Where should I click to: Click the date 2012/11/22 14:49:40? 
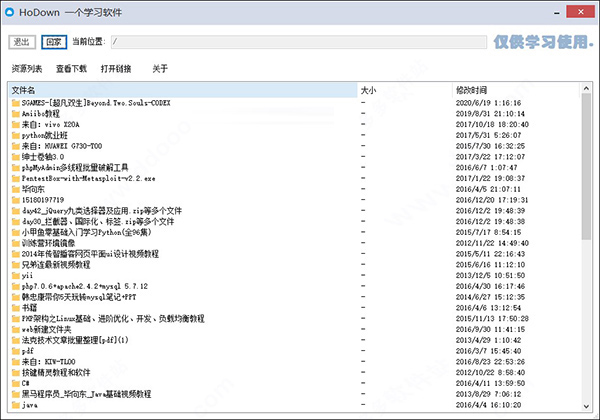coord(492,243)
